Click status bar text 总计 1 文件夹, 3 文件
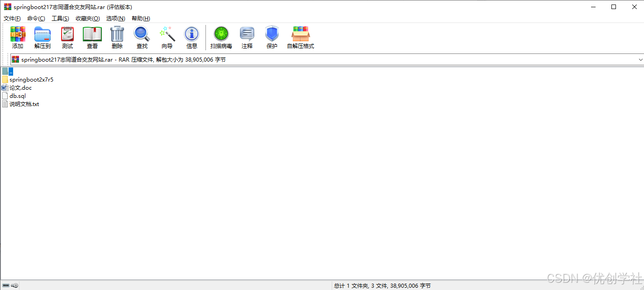Screen dimensions: 644x290 360,285
